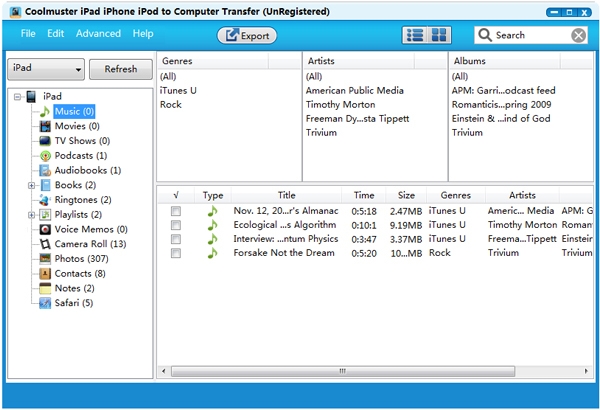The height and width of the screenshot is (410, 600).
Task: Select Romanticis...pring 2009 album
Action: pyautogui.click(x=501, y=105)
